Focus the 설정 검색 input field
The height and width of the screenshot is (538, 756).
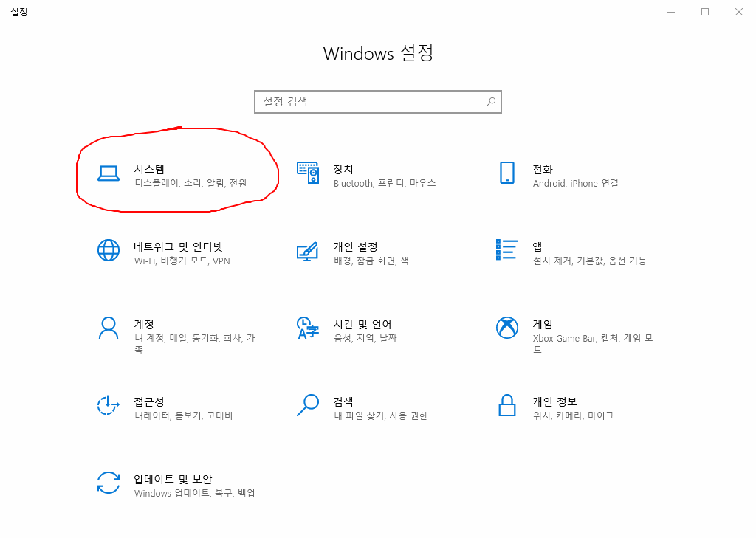point(378,102)
